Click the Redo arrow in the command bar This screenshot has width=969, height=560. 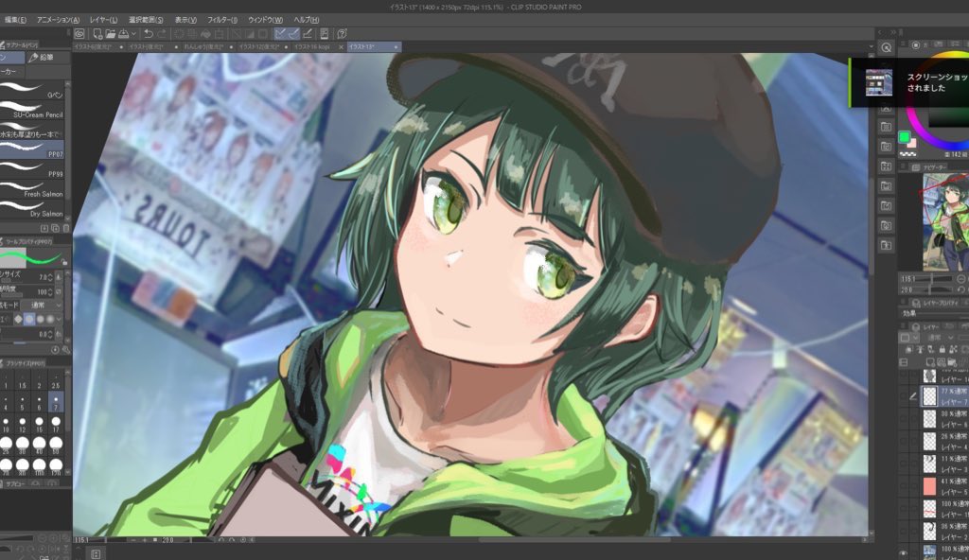(x=161, y=34)
